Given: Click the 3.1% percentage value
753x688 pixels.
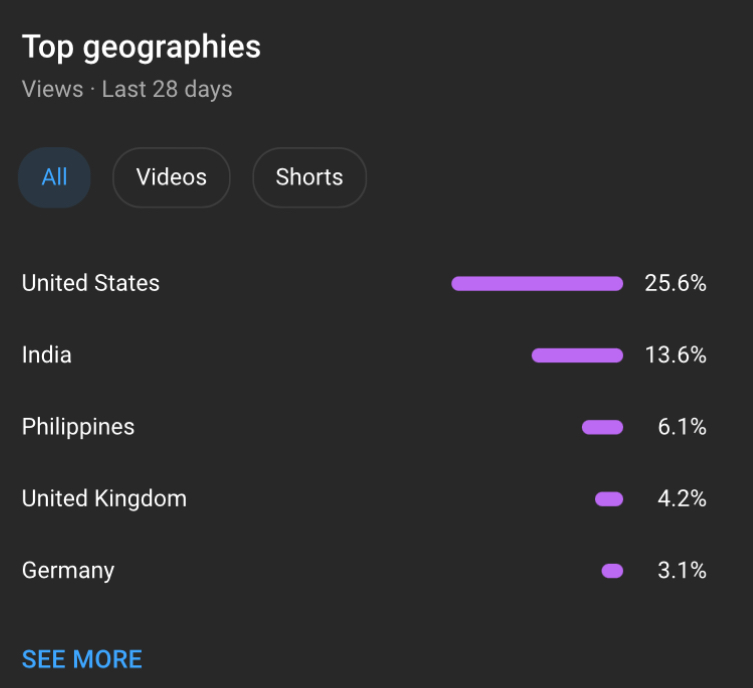Looking at the screenshot, I should (682, 571).
